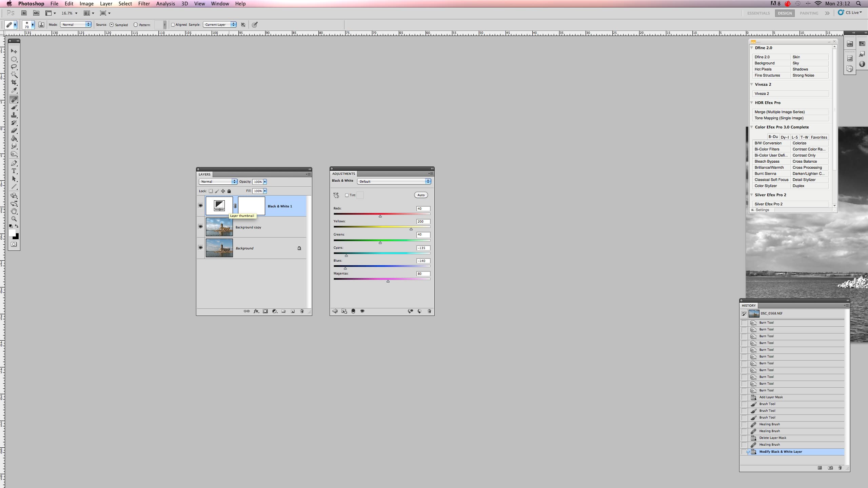868x488 pixels.
Task: Launch Mini Bridge from application bar
Action: 36,13
